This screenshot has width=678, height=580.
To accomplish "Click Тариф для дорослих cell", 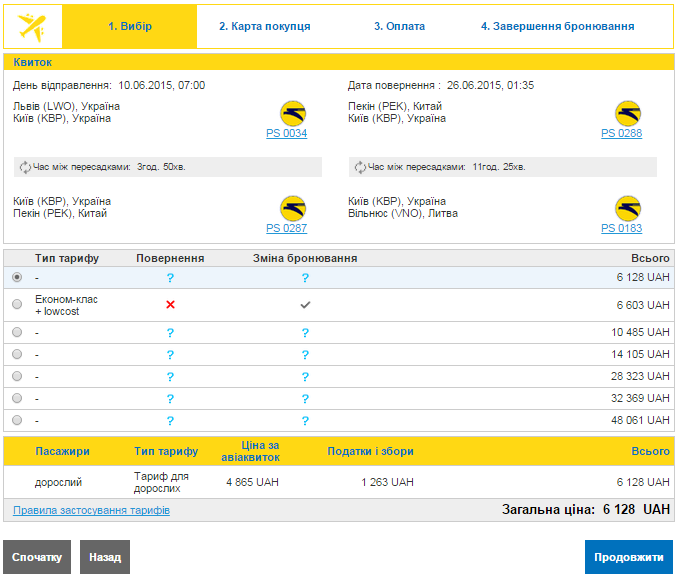I will [x=161, y=482].
